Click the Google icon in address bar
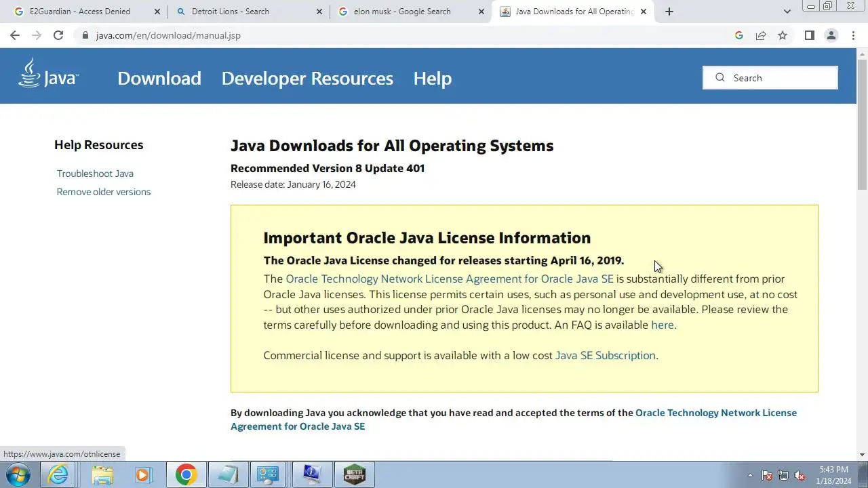Viewport: 868px width, 488px height. [x=739, y=35]
